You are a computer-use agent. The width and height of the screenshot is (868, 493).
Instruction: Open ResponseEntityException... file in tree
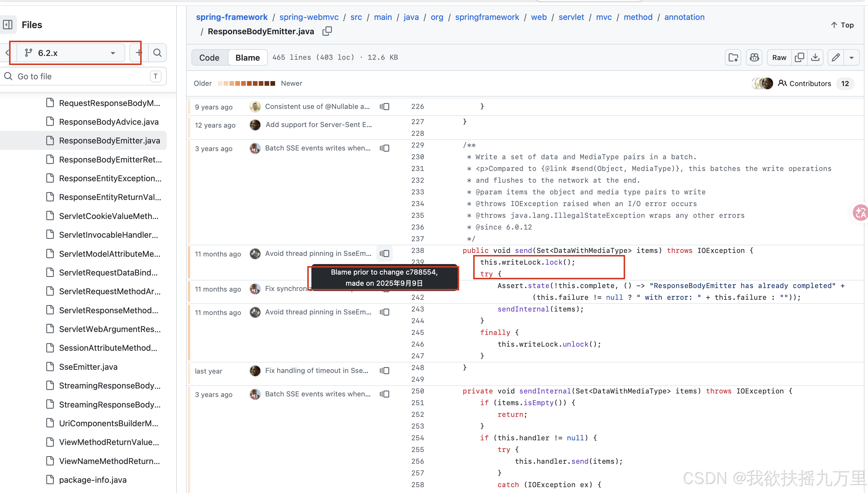pyautogui.click(x=110, y=179)
